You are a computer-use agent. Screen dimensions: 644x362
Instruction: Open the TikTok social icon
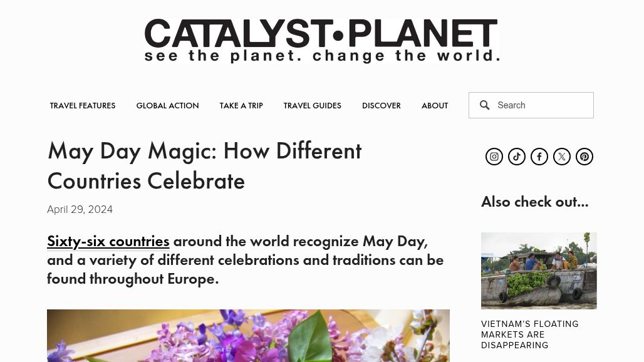click(517, 157)
